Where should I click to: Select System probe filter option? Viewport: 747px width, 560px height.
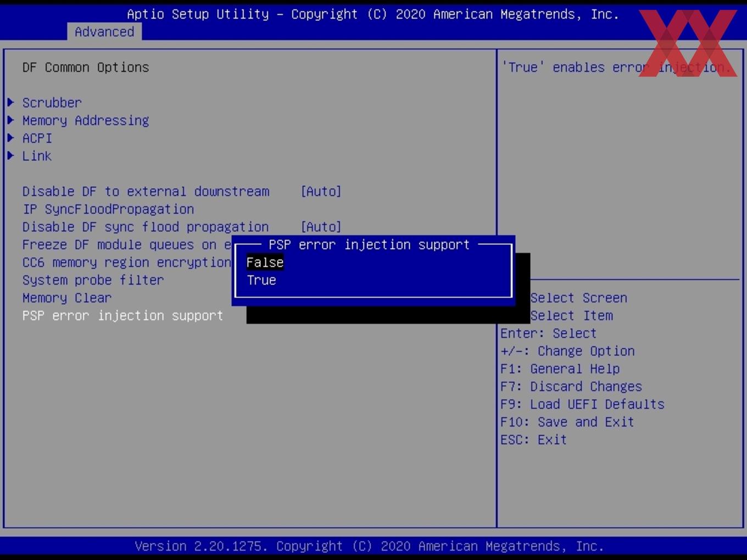pos(93,280)
